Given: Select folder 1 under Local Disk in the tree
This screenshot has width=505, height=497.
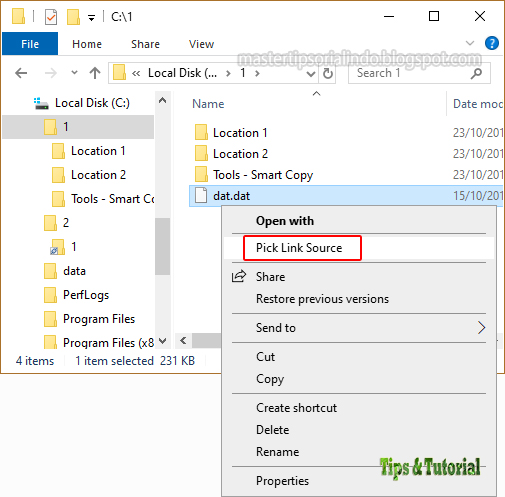Looking at the screenshot, I should tap(78, 127).
